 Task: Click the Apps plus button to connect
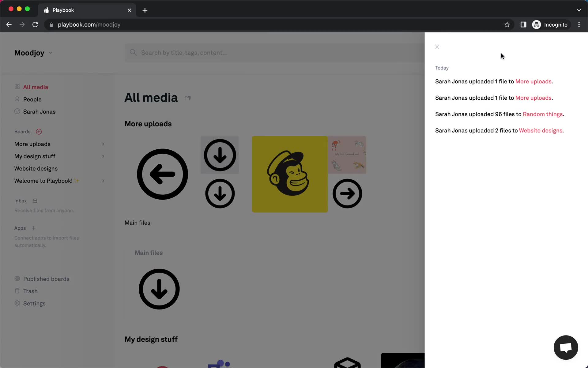[x=33, y=228]
